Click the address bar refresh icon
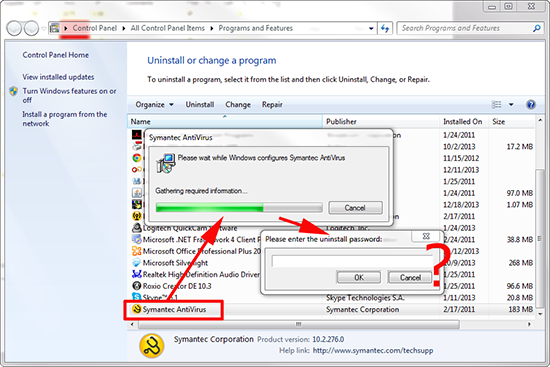 tap(385, 28)
